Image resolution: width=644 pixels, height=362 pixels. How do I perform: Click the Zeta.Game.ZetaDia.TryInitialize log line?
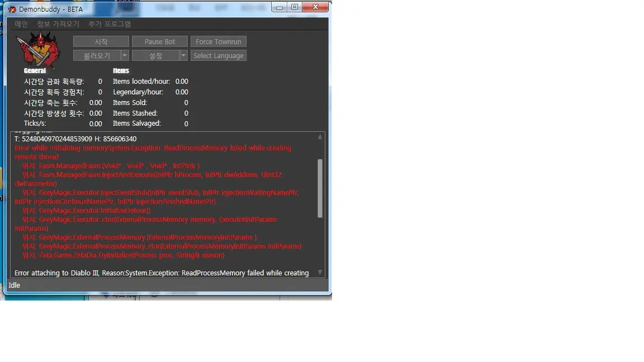pyautogui.click(x=124, y=255)
